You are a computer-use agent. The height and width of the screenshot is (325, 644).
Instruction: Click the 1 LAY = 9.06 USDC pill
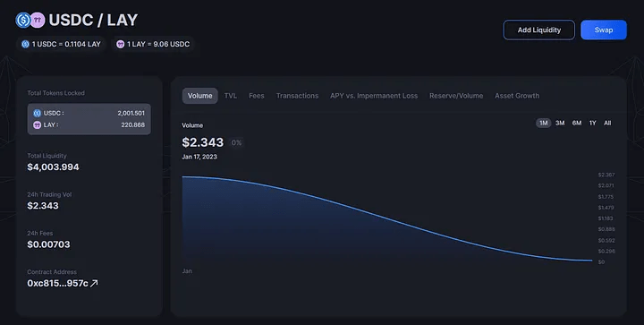point(153,44)
